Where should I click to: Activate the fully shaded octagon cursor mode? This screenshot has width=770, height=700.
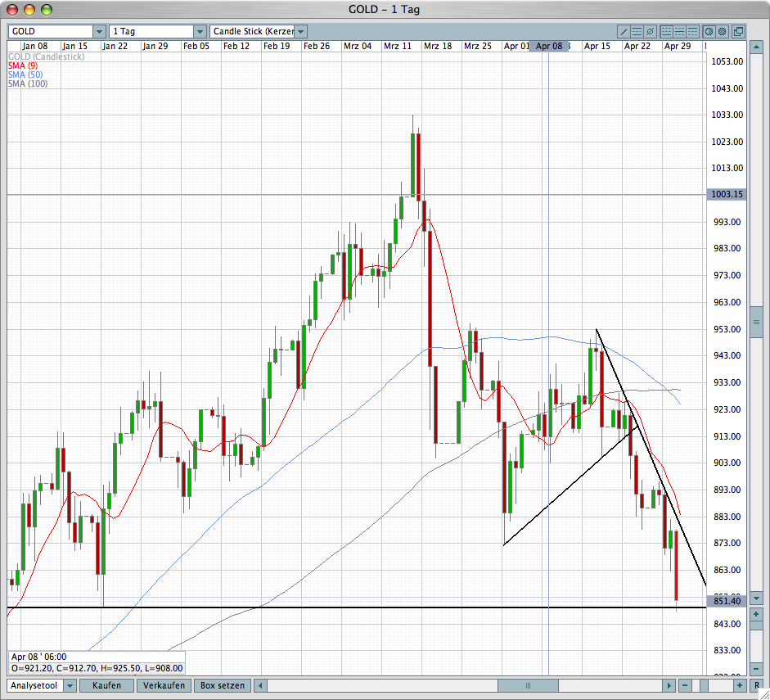point(723,32)
